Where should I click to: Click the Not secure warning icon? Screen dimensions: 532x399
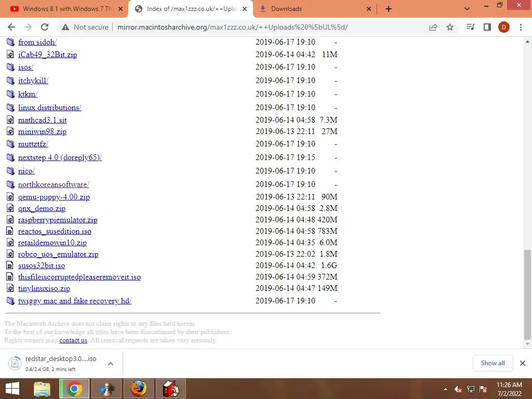pos(65,27)
